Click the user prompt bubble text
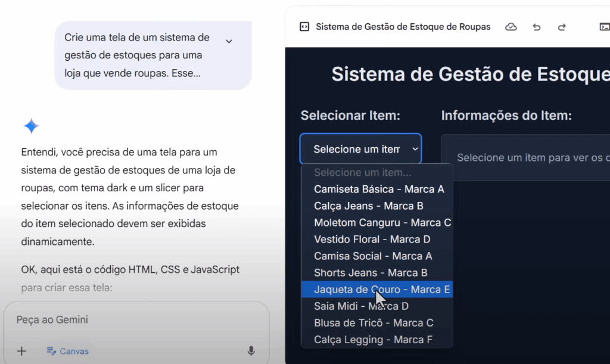 tap(137, 55)
